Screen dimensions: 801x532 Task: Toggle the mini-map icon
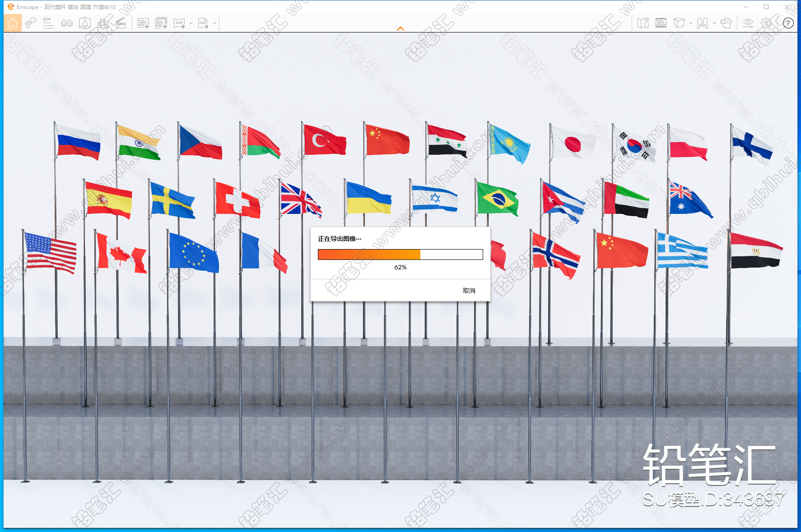[643, 23]
